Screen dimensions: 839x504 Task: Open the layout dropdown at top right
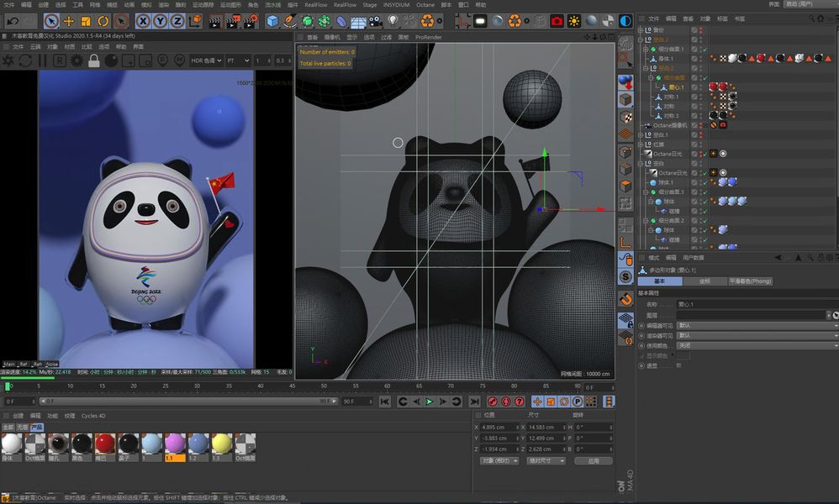[x=810, y=3]
